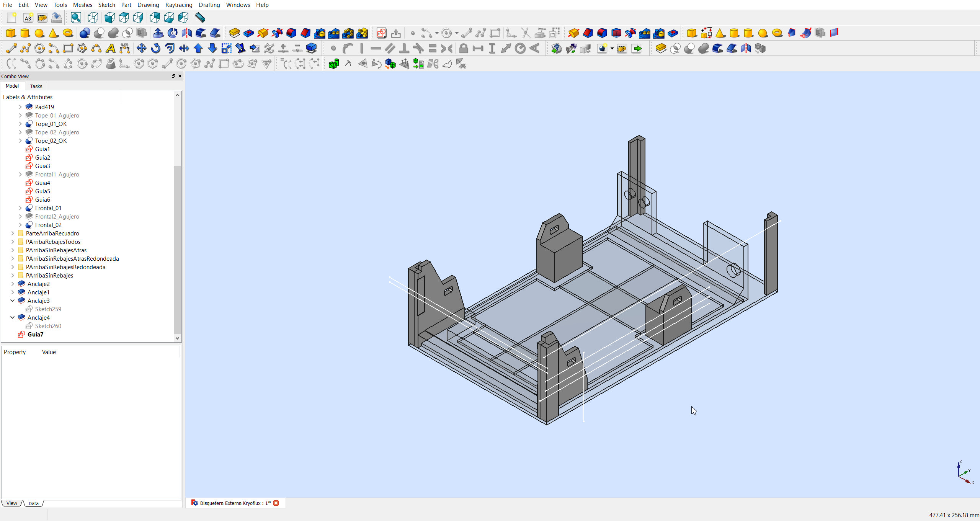
Task: Select the Sketch259 tree item
Action: coord(48,309)
